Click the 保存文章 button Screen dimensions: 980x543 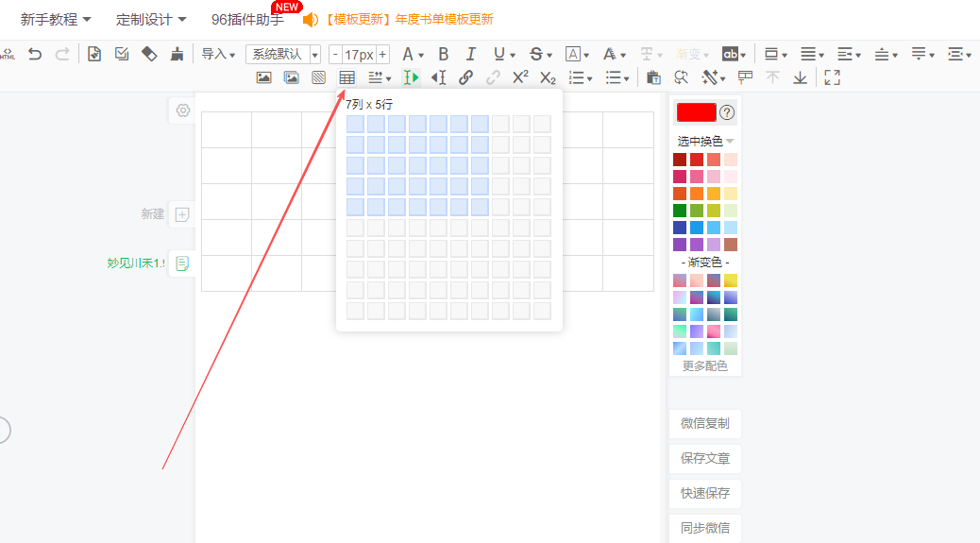click(x=705, y=458)
